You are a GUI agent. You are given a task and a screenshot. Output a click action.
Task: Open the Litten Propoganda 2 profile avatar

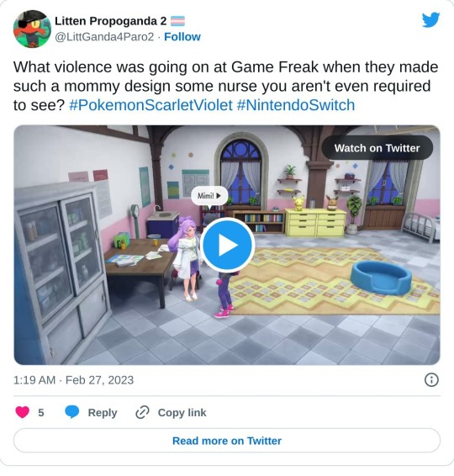coord(32,29)
